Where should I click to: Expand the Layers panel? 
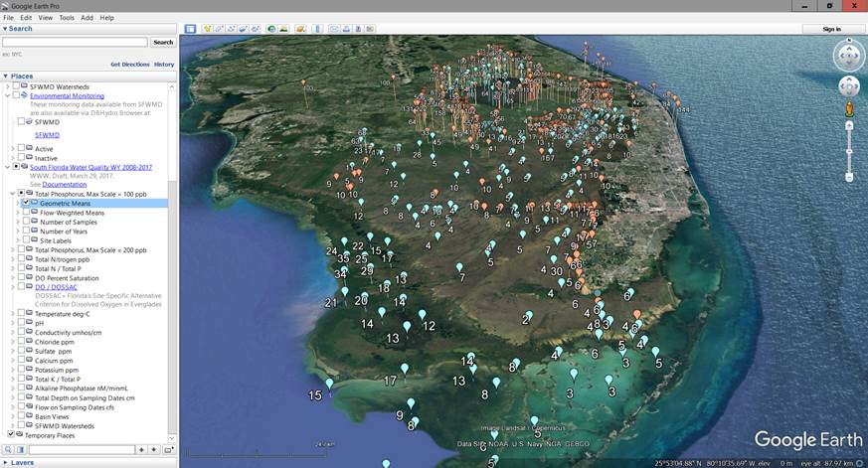(6, 462)
